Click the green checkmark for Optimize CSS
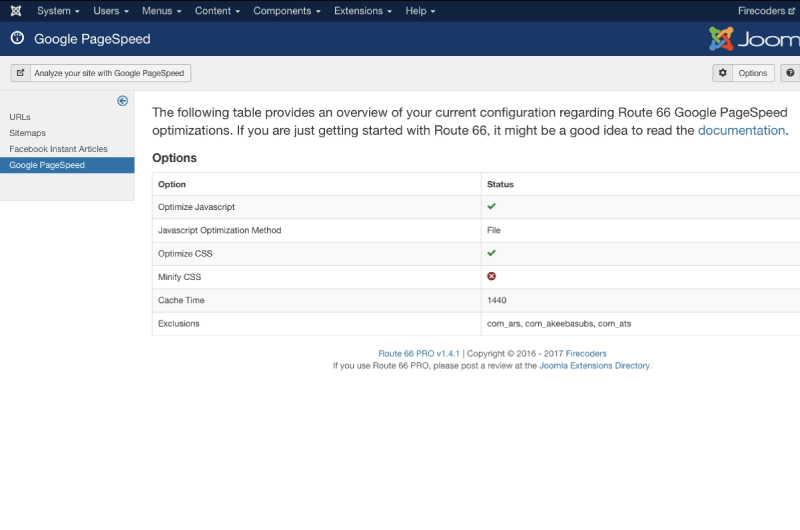The image size is (800, 530). [x=491, y=253]
